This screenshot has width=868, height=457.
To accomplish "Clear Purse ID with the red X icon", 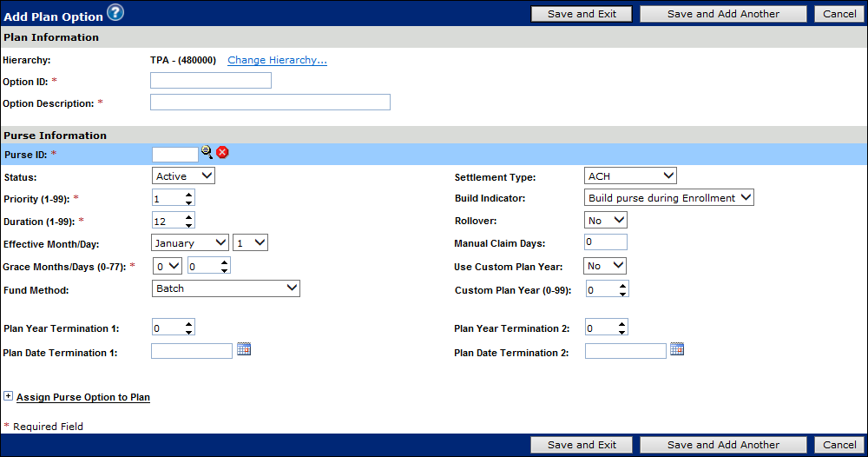I will pyautogui.click(x=222, y=153).
